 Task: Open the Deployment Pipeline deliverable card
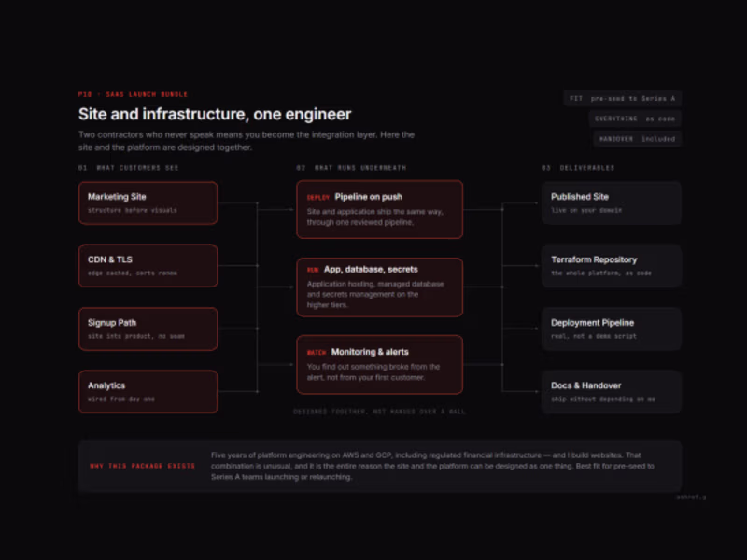[x=612, y=329]
